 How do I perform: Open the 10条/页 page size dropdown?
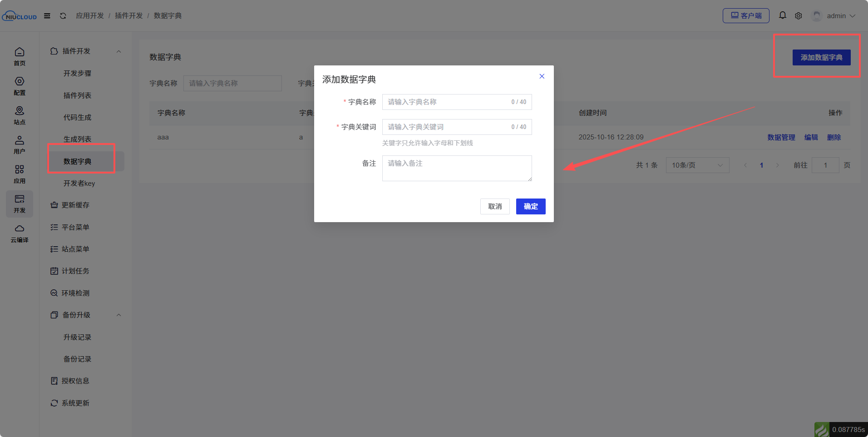tap(697, 165)
